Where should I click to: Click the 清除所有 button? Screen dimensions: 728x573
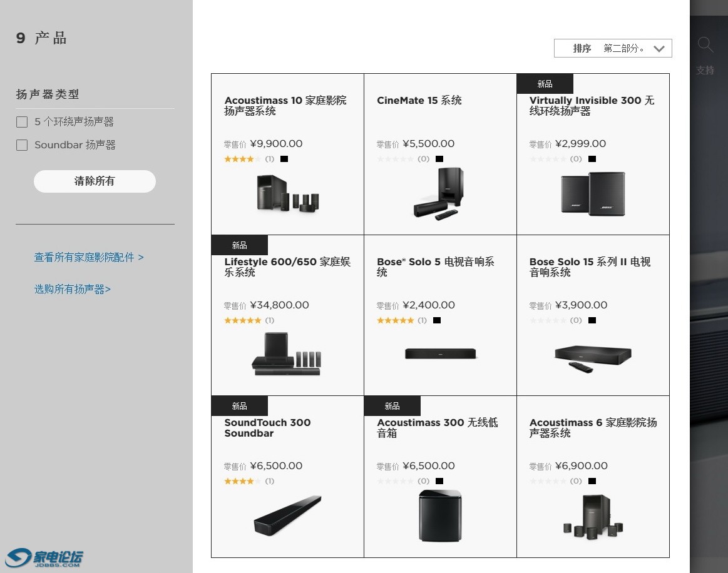coord(95,181)
